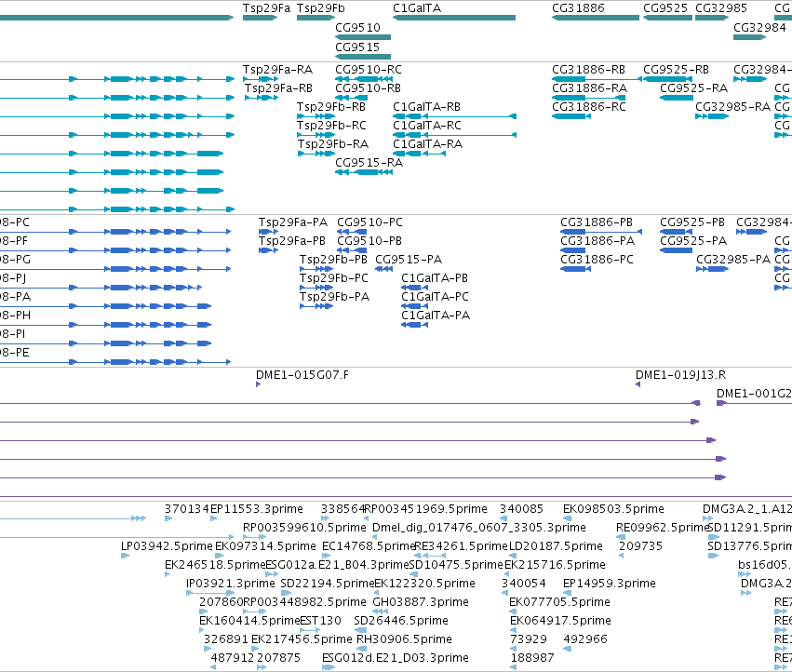Screen dimensions: 792x672
Task: Click the CG31886-PB protein label
Action: (x=597, y=222)
